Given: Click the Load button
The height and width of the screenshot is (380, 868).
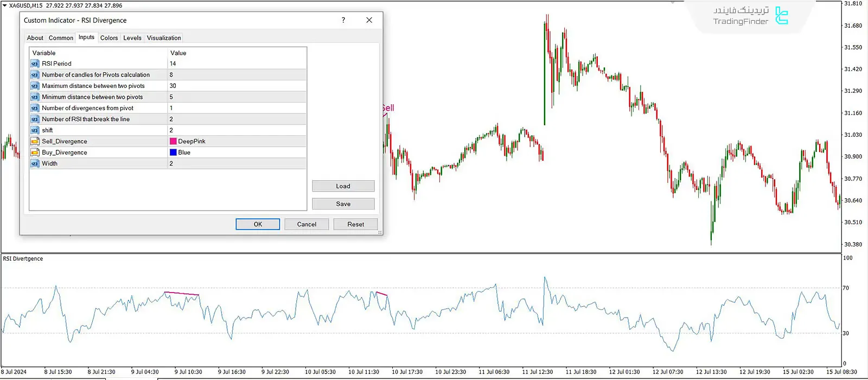Looking at the screenshot, I should 343,186.
